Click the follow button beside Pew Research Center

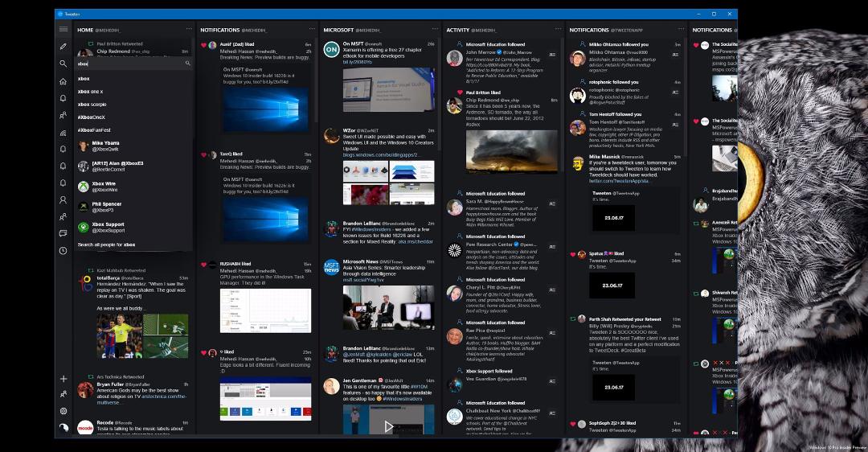552,246
